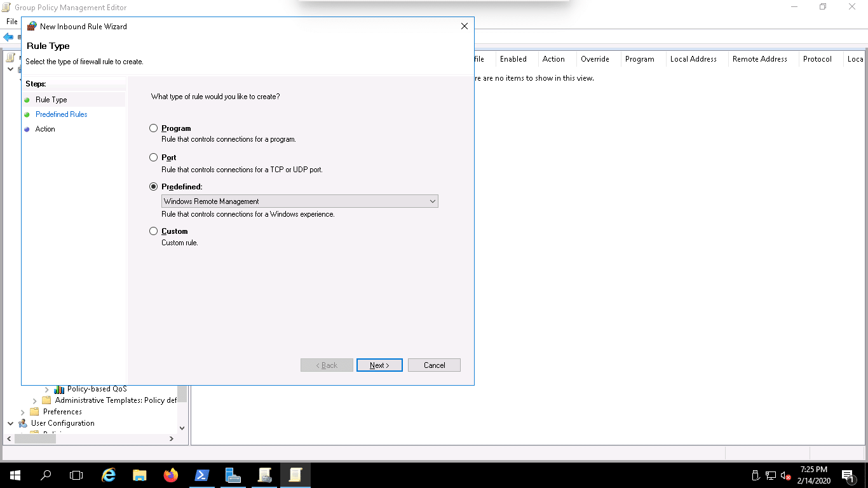Image resolution: width=868 pixels, height=488 pixels.
Task: Sort rules by the Program column
Action: 640,59
